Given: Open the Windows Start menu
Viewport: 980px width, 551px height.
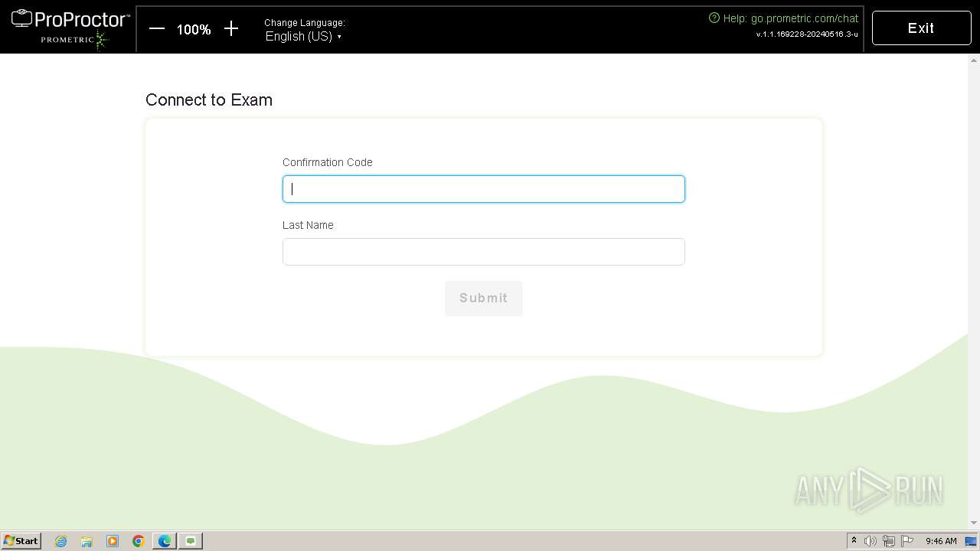Looking at the screenshot, I should coord(21,541).
